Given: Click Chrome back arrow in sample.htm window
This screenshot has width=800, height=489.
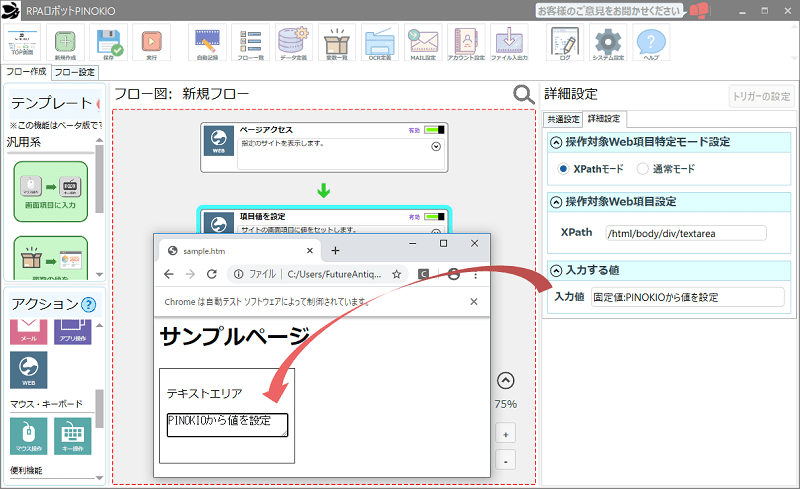Looking at the screenshot, I should (x=169, y=274).
